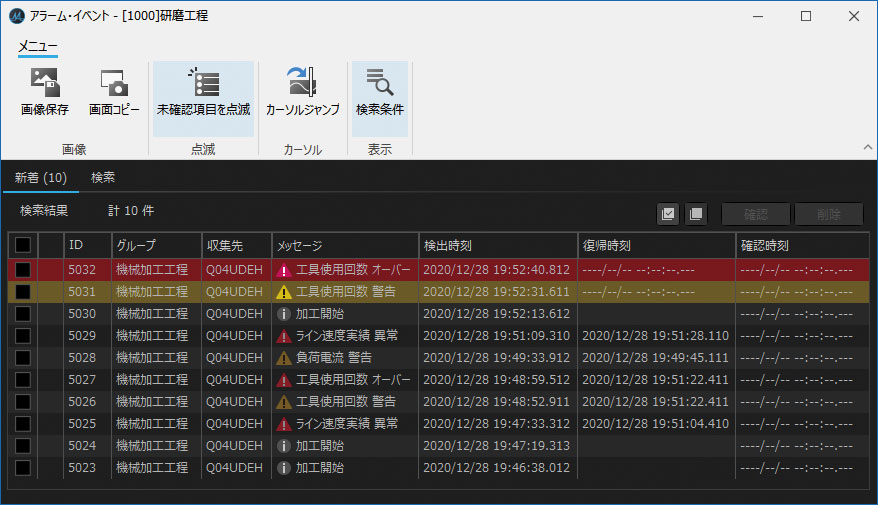Click the メッセージ column header

(x=343, y=245)
